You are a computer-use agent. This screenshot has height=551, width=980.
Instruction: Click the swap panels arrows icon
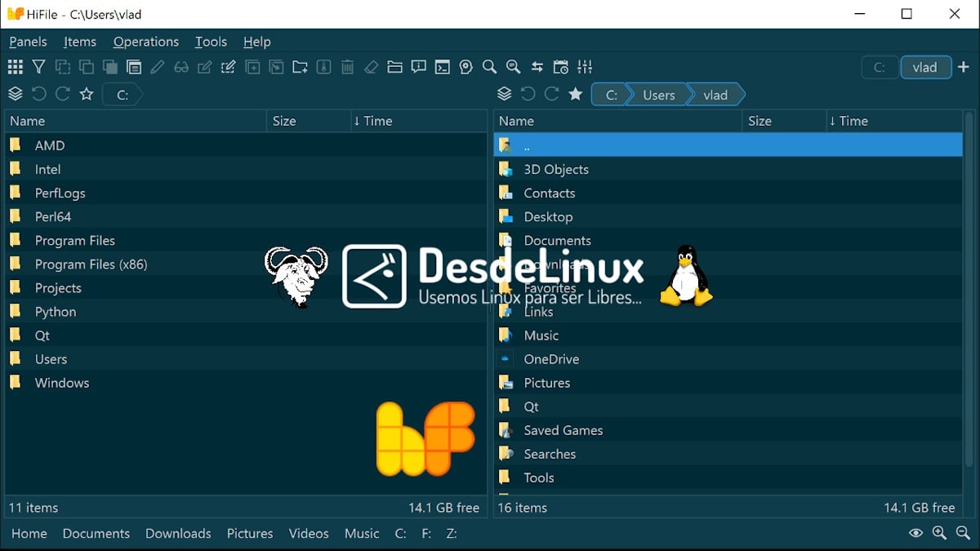pos(537,67)
